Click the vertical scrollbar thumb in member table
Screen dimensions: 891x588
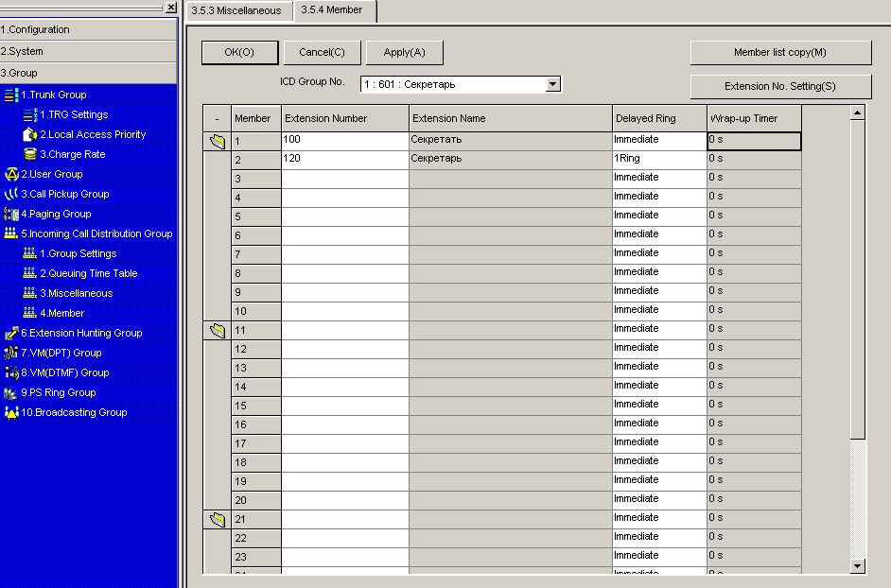tap(858, 279)
